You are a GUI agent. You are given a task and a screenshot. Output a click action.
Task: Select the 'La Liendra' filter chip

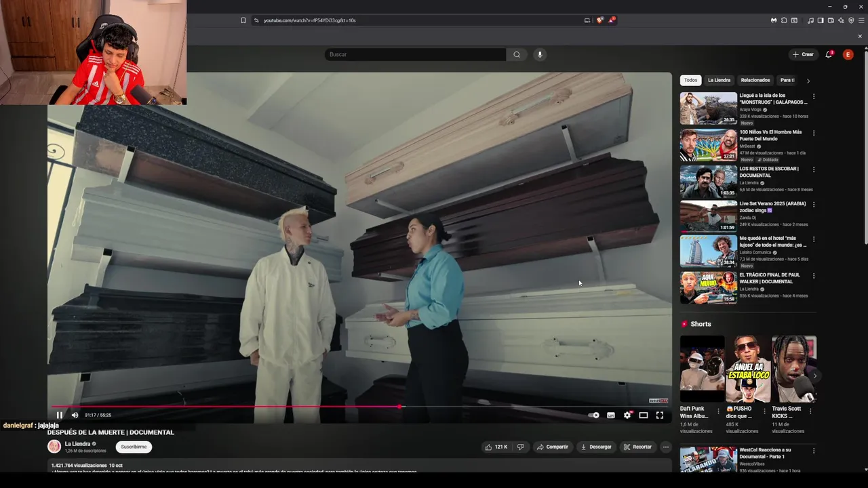[x=719, y=80]
